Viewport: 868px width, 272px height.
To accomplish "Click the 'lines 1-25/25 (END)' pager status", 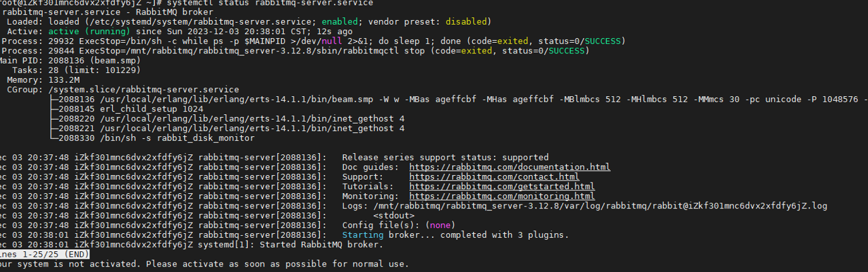I will [44, 255].
